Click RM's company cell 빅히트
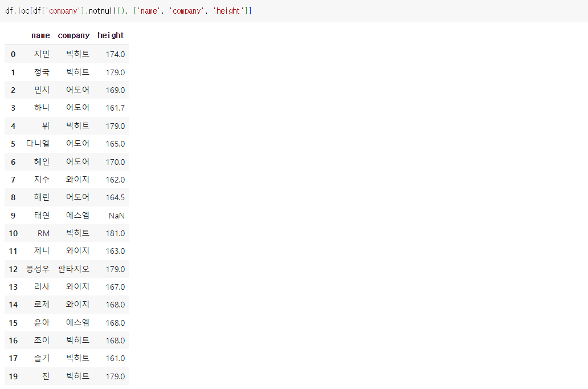588x389 pixels. tap(77, 233)
